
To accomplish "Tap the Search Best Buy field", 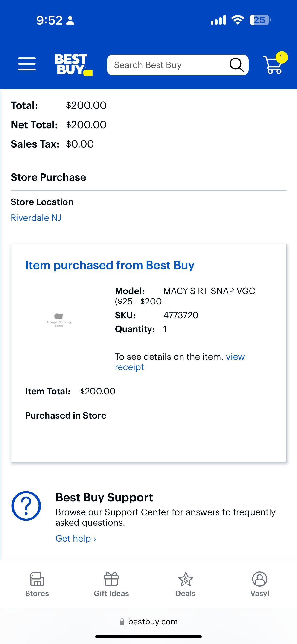I will click(x=168, y=65).
